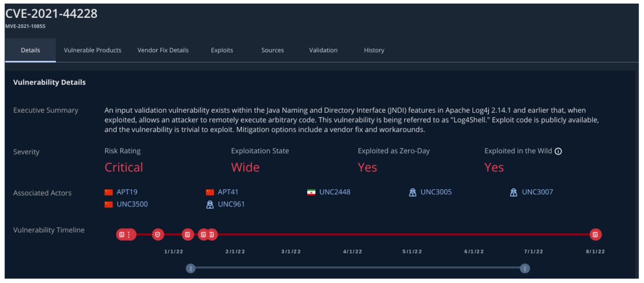The width and height of the screenshot is (644, 283).
Task: Open the Vulnerable Products tab
Action: (92, 50)
